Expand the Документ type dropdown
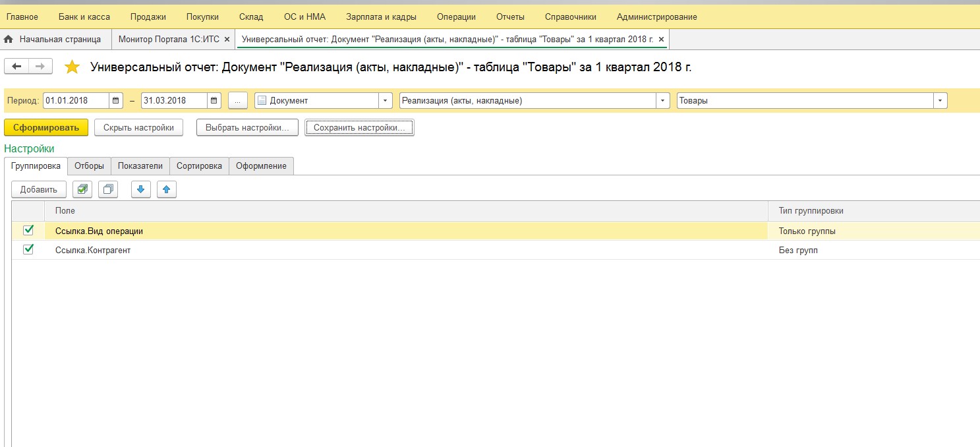Viewport: 980px width, 447px height. click(x=386, y=101)
